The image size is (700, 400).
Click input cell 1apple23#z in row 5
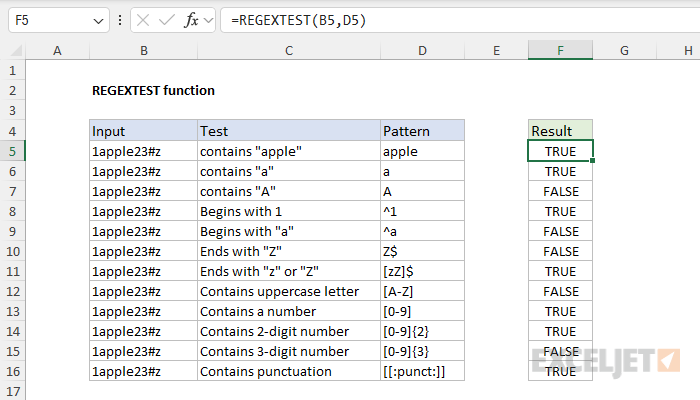tap(143, 151)
